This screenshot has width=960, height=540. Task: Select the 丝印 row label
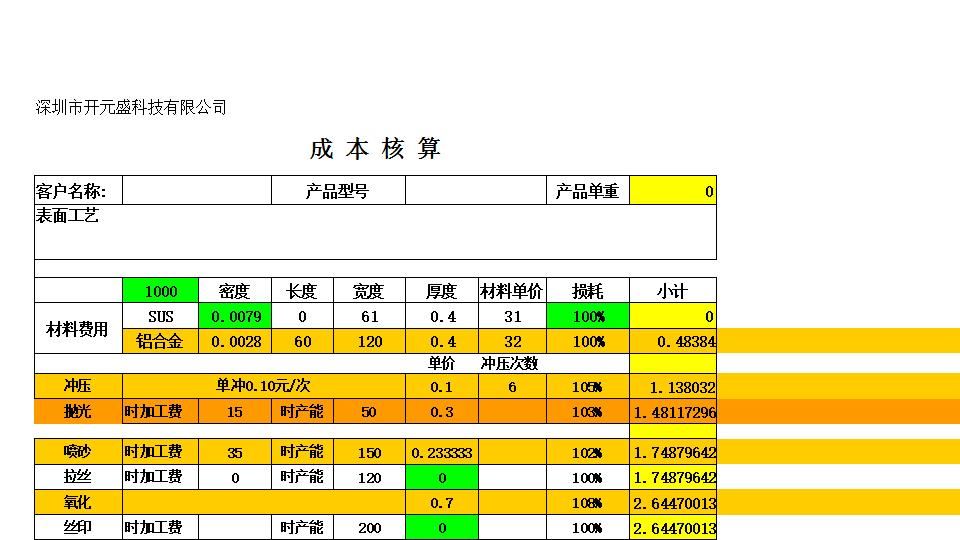point(78,527)
